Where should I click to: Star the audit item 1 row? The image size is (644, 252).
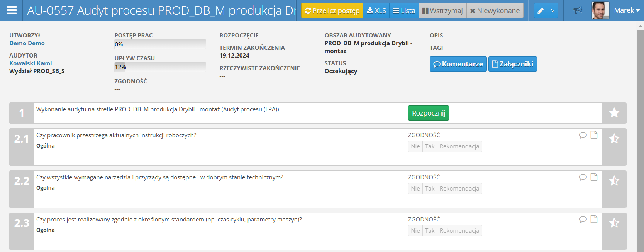click(614, 113)
